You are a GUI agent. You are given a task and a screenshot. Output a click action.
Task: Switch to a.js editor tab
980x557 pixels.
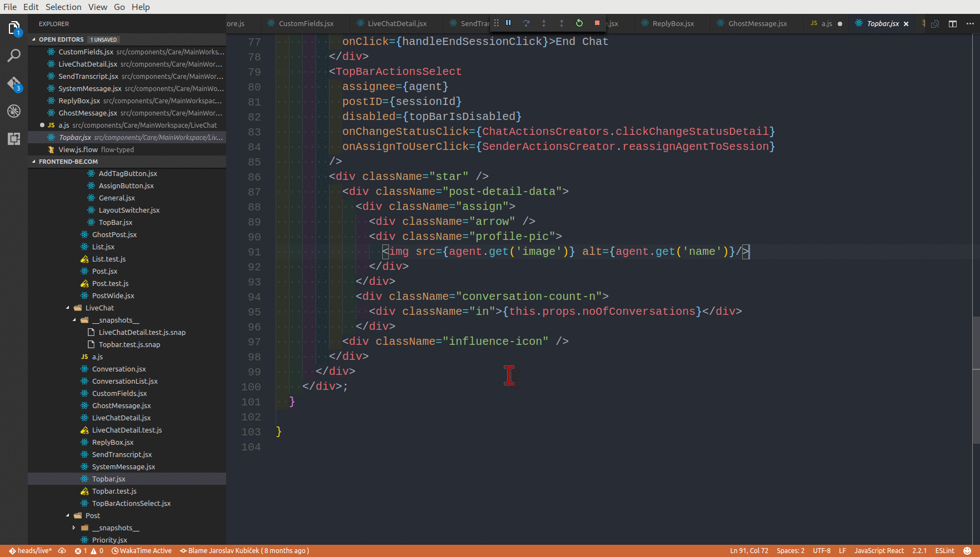[x=826, y=23]
